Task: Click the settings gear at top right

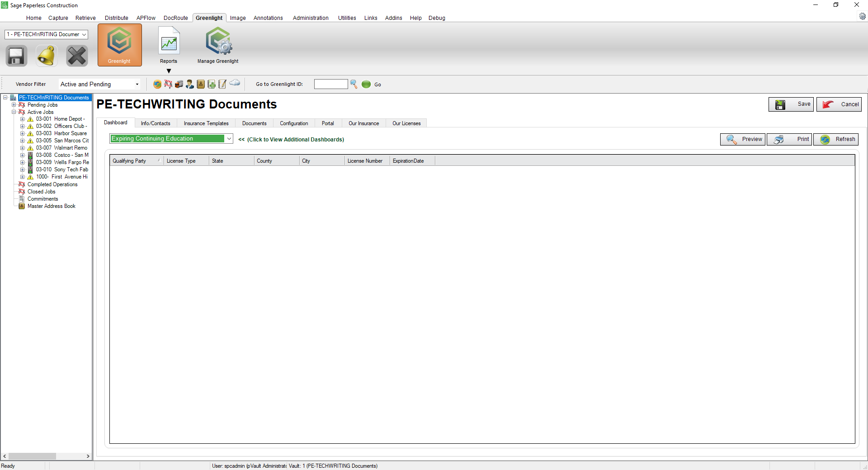Action: click(863, 16)
